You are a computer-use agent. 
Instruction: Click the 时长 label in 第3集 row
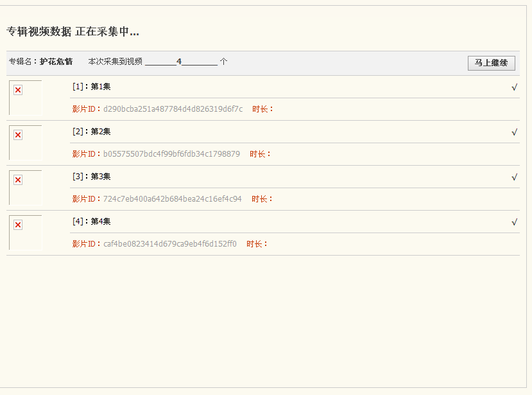click(x=262, y=198)
